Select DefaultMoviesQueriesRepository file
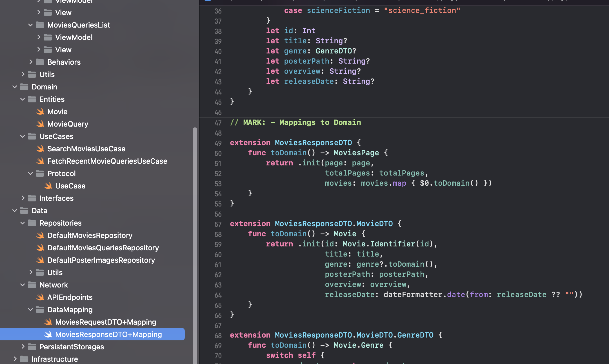Image resolution: width=609 pixels, height=364 pixels. coord(103,248)
